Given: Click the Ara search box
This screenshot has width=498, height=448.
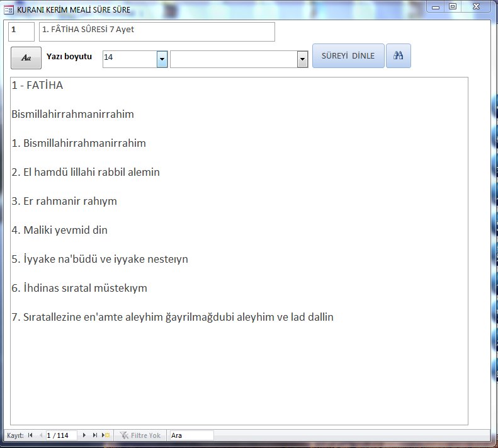Looking at the screenshot, I should coord(191,435).
